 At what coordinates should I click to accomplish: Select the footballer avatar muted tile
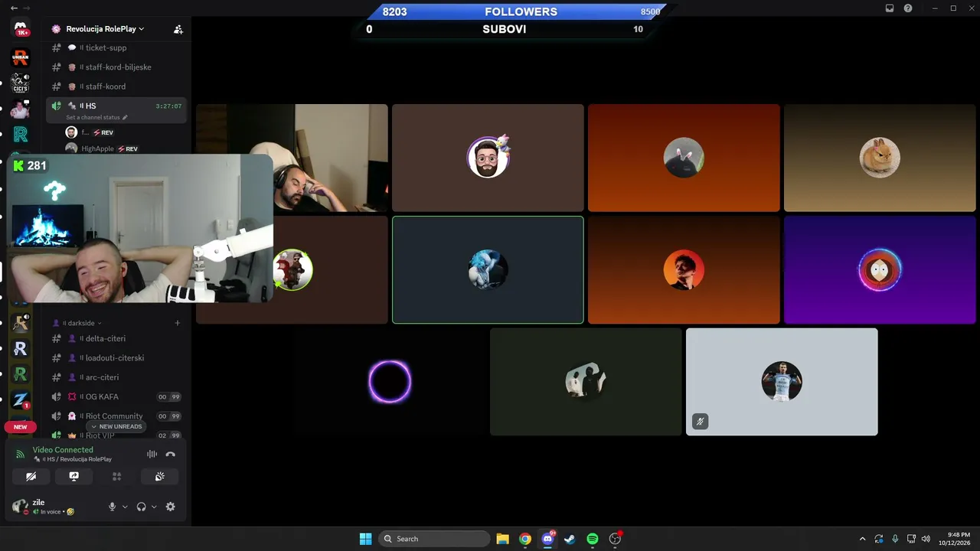[782, 382]
